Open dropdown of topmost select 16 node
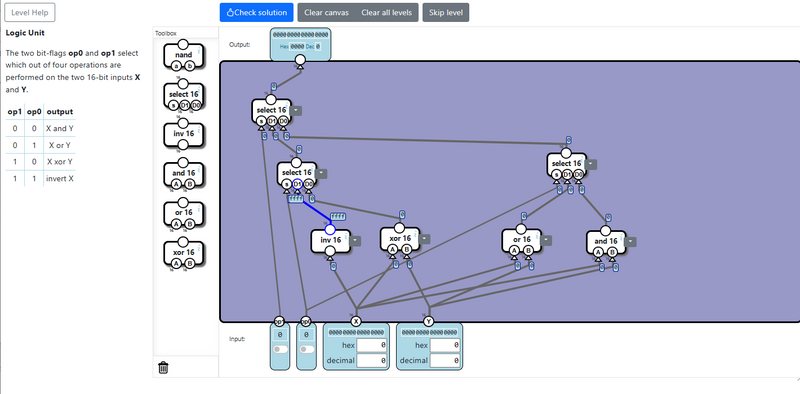This screenshot has height=394, width=800. [x=296, y=111]
